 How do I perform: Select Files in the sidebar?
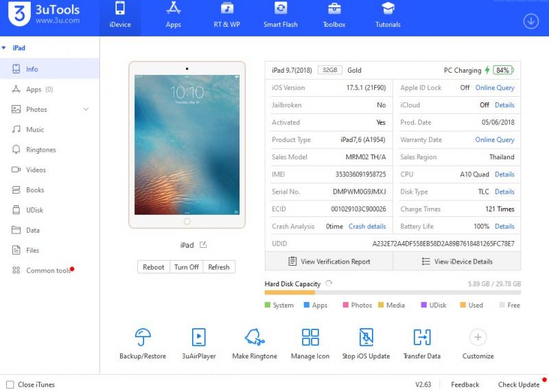pyautogui.click(x=49, y=250)
